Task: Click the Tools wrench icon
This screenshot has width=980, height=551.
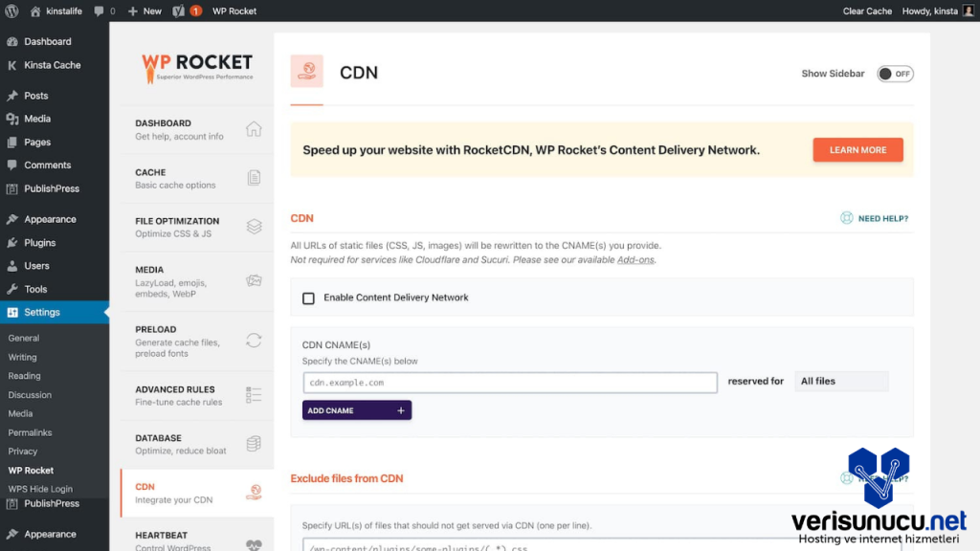Action: pos(11,289)
